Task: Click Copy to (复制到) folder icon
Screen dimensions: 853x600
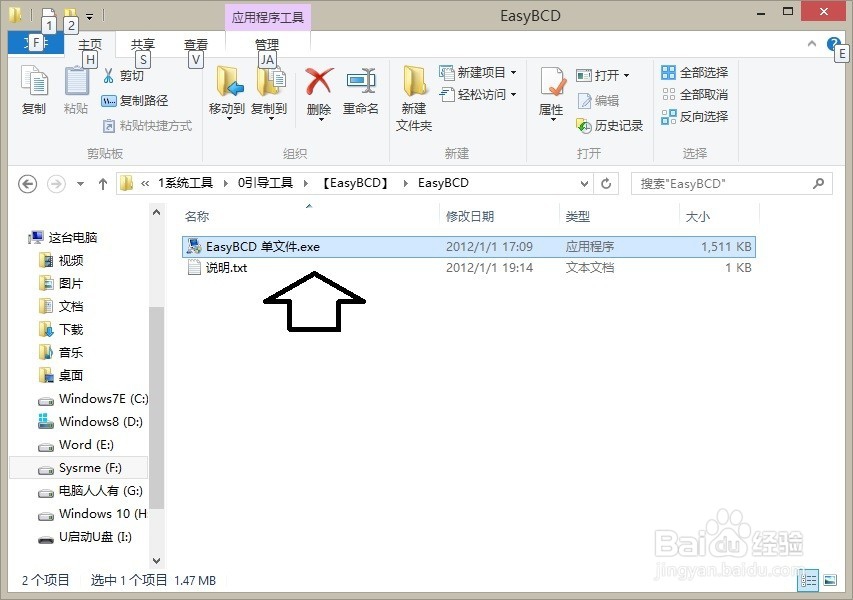Action: pyautogui.click(x=269, y=81)
